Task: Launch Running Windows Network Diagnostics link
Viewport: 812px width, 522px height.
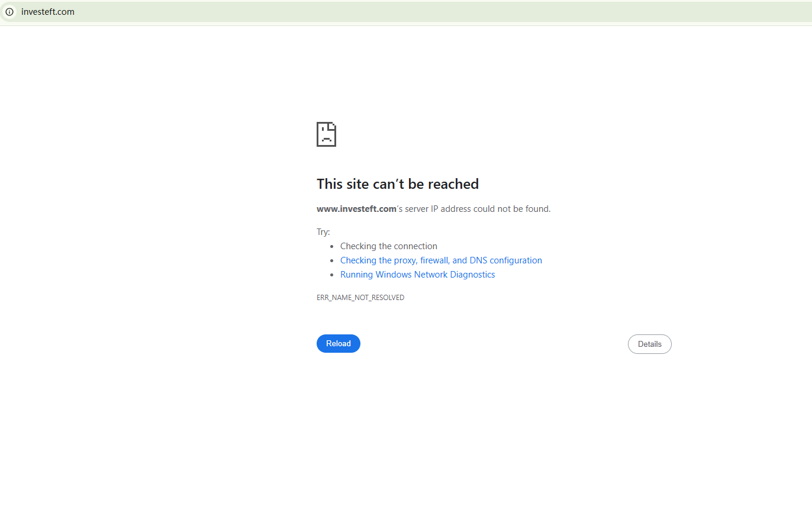Action: point(417,275)
